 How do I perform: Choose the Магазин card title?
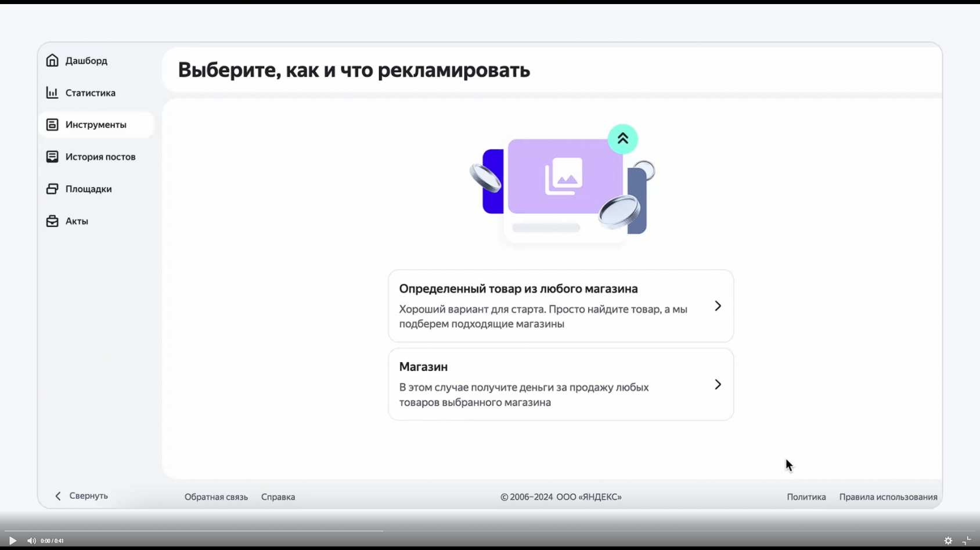423,367
